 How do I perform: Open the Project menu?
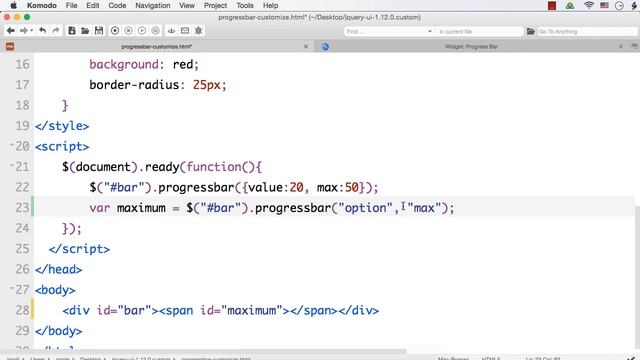point(215,6)
